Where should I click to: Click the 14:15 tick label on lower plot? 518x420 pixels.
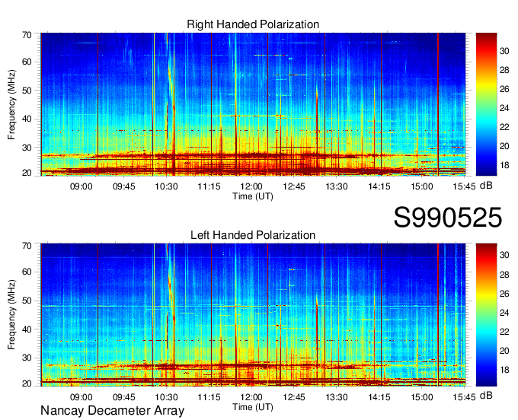click(x=379, y=397)
